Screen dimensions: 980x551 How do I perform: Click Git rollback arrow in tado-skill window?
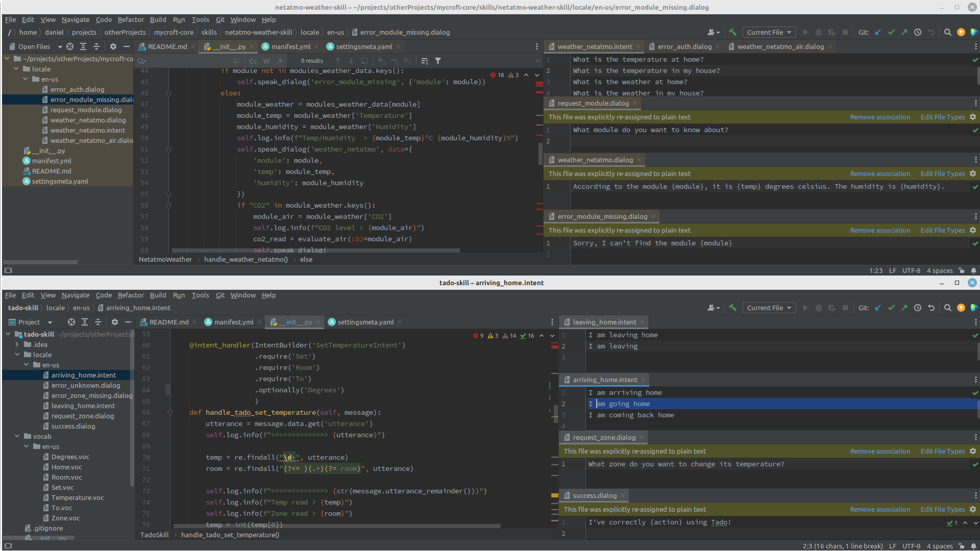932,308
